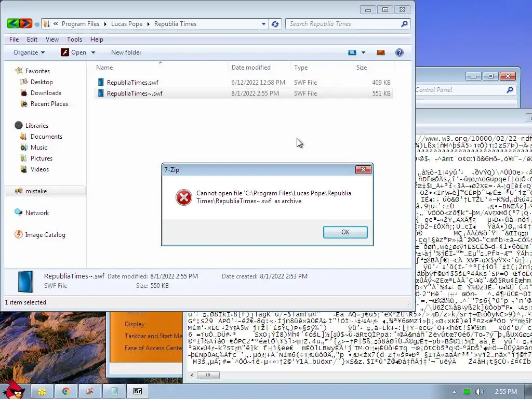Click OK in the 7-Zip error dialog
Image resolution: width=532 pixels, height=399 pixels.
345,232
